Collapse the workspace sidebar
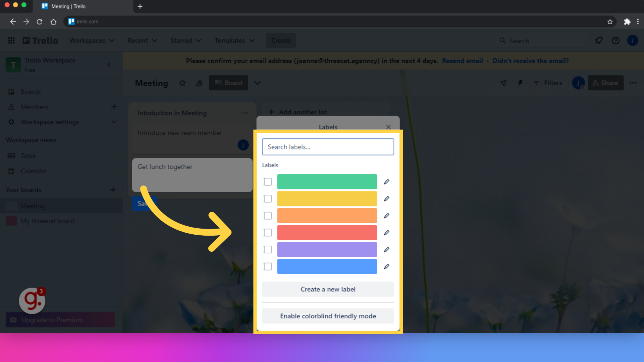Screen dimensions: 644x362 coord(109,65)
